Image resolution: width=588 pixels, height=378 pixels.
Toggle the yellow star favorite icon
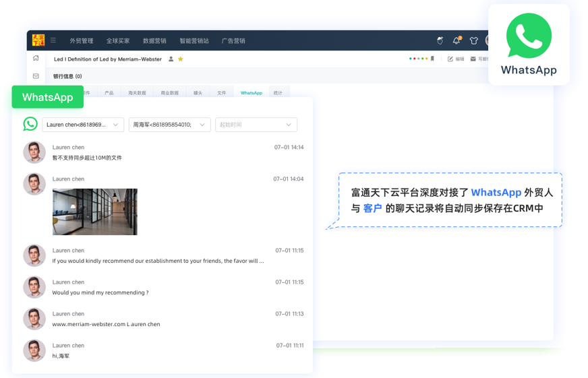180,59
